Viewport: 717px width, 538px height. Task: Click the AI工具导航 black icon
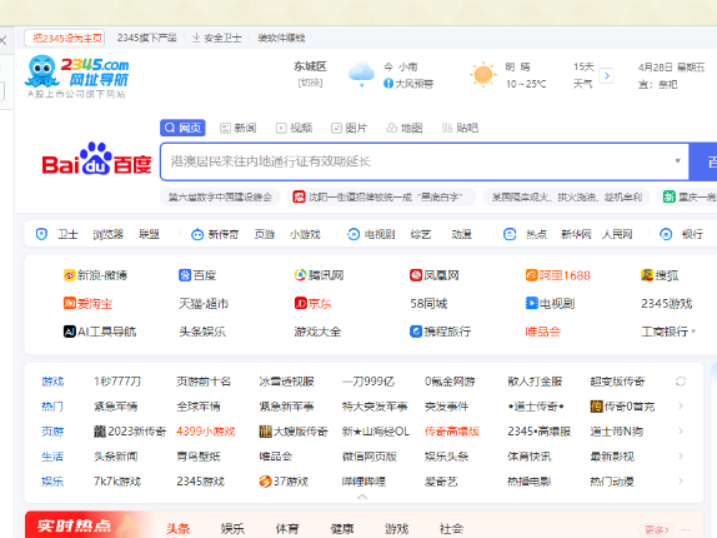69,331
